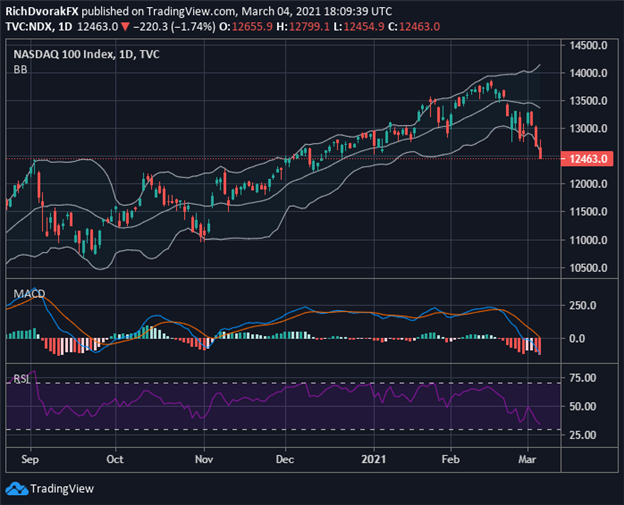The height and width of the screenshot is (505, 624).
Task: Select the NASDAQ 100 Index chart title
Action: [86, 54]
